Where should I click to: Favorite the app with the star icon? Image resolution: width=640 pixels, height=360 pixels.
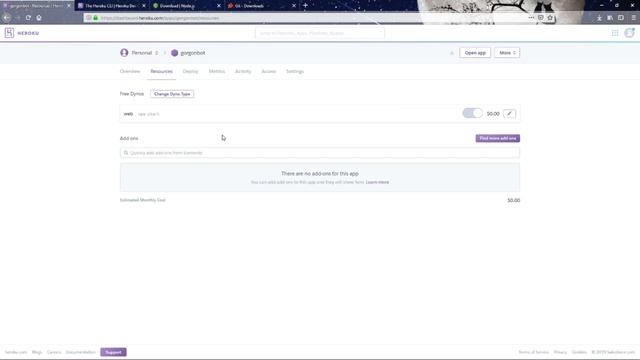tap(451, 53)
